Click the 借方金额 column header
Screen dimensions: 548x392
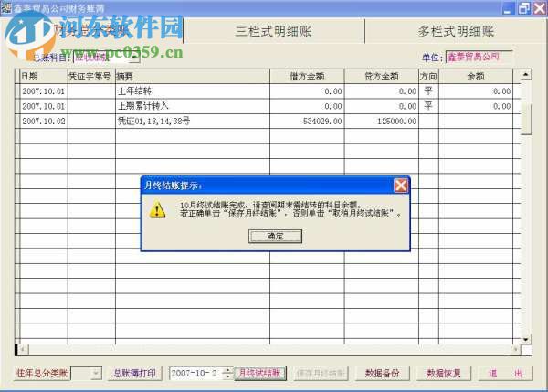pyautogui.click(x=307, y=76)
